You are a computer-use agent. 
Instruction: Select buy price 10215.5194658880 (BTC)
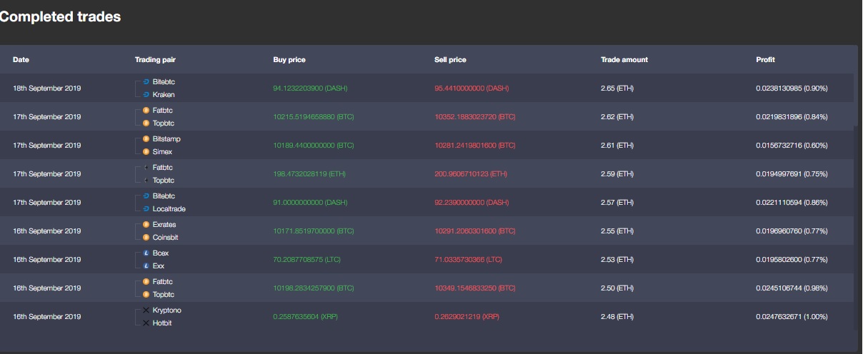coord(314,117)
